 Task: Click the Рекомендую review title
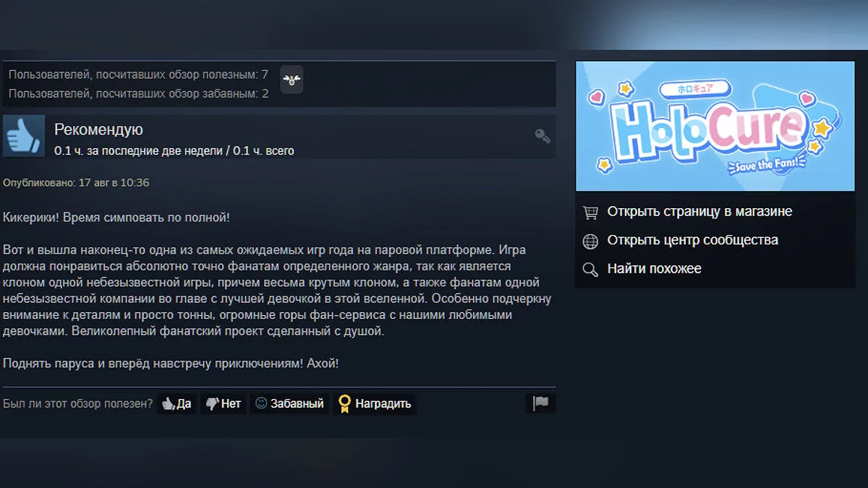98,129
